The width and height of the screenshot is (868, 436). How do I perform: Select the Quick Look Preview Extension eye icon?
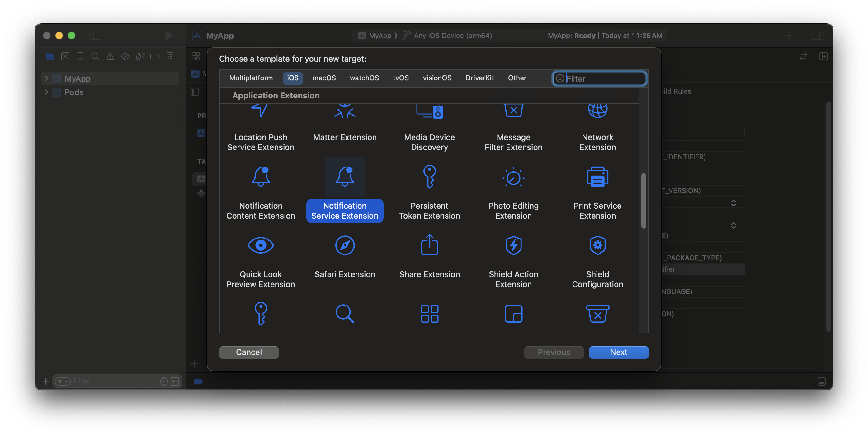[x=261, y=245]
